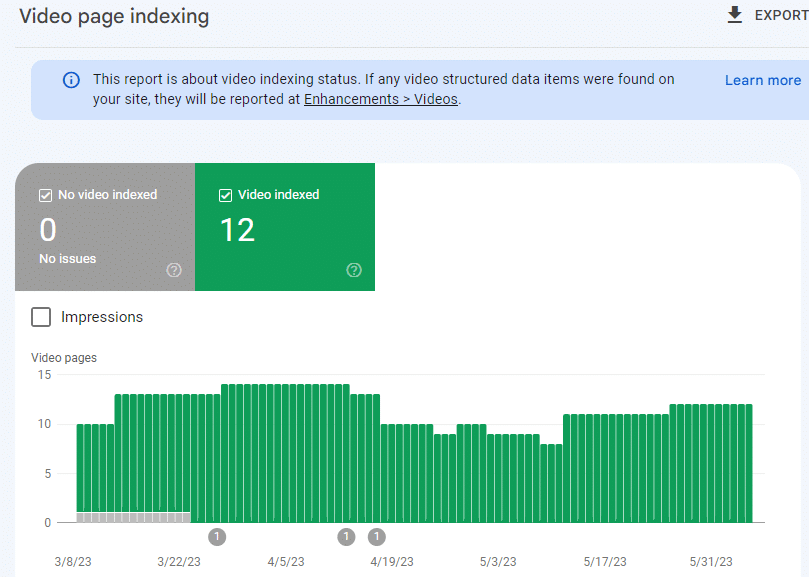Click the info icon in blue banner

click(71, 80)
